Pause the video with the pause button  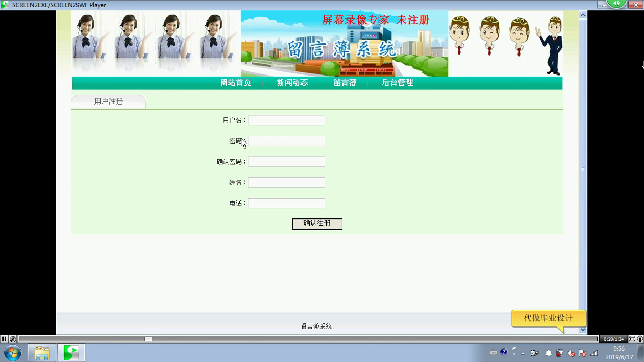click(x=4, y=339)
